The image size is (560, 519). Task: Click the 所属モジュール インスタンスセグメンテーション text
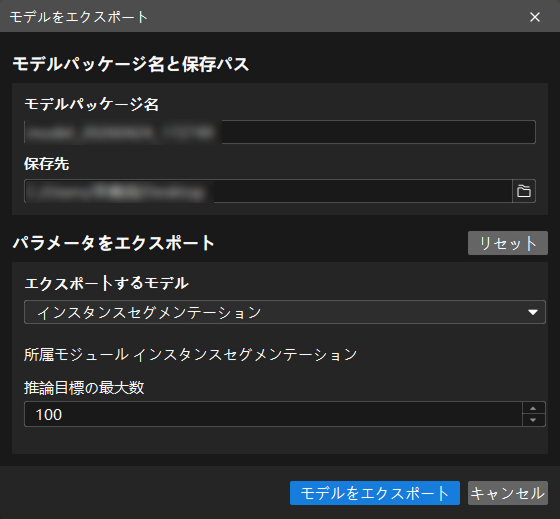pyautogui.click(x=190, y=355)
